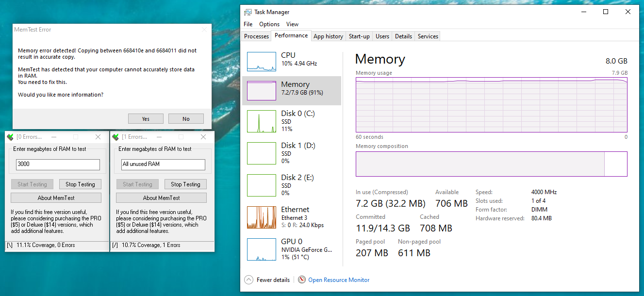Open Resource Monitor link

click(339, 280)
